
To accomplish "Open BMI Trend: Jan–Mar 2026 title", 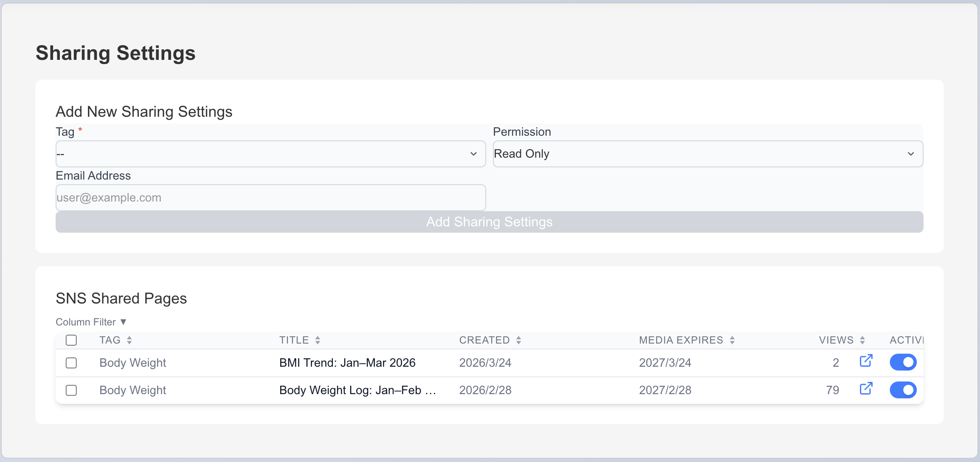I will click(347, 363).
